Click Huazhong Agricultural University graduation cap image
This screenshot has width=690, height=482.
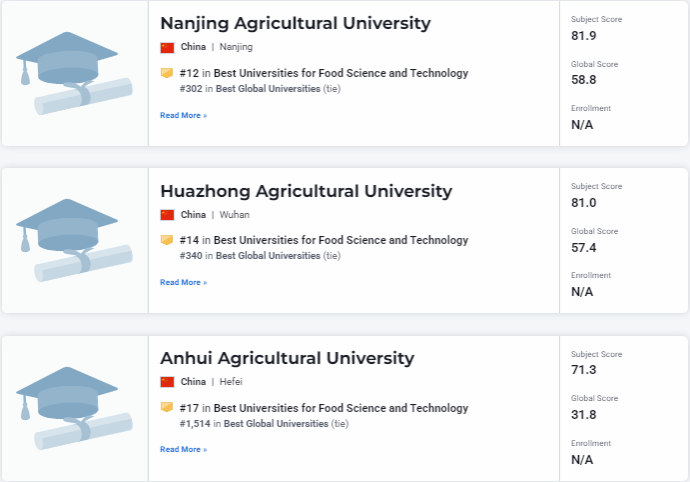pyautogui.click(x=75, y=241)
